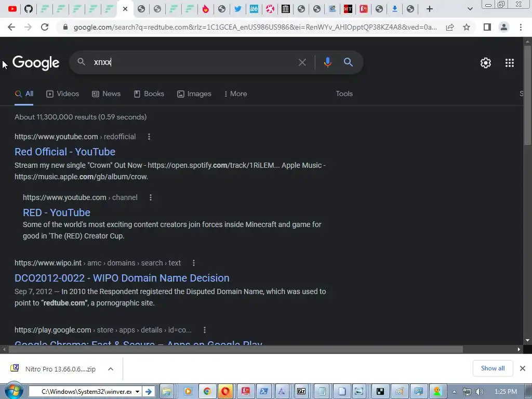Start voice search with microphone
The image size is (532, 399).
tap(327, 62)
